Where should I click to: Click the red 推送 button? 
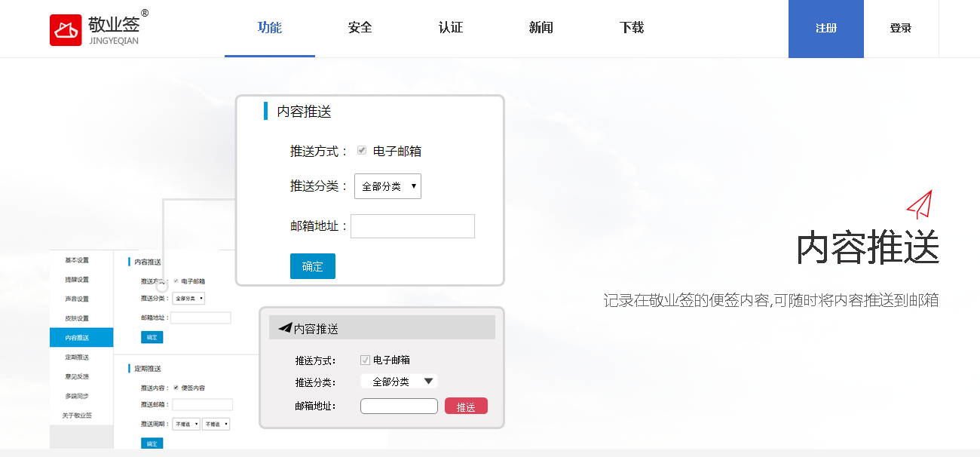click(x=466, y=405)
